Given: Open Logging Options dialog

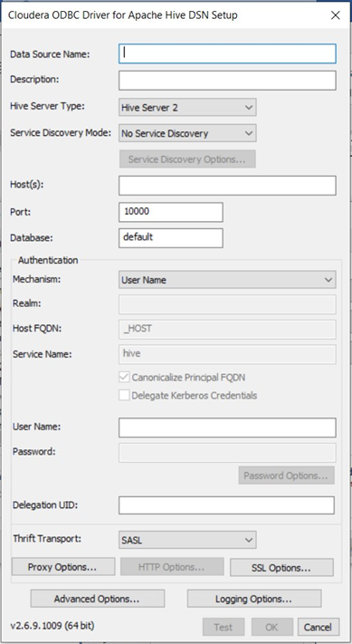Looking at the screenshot, I should click(254, 599).
